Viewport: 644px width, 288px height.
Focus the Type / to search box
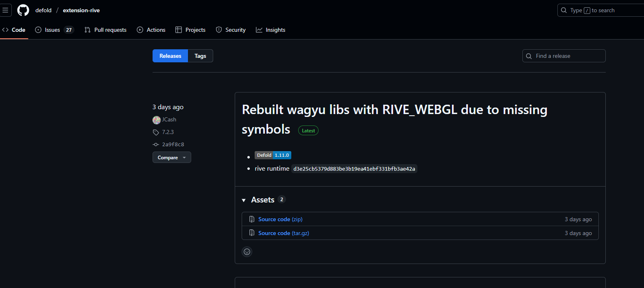point(600,10)
